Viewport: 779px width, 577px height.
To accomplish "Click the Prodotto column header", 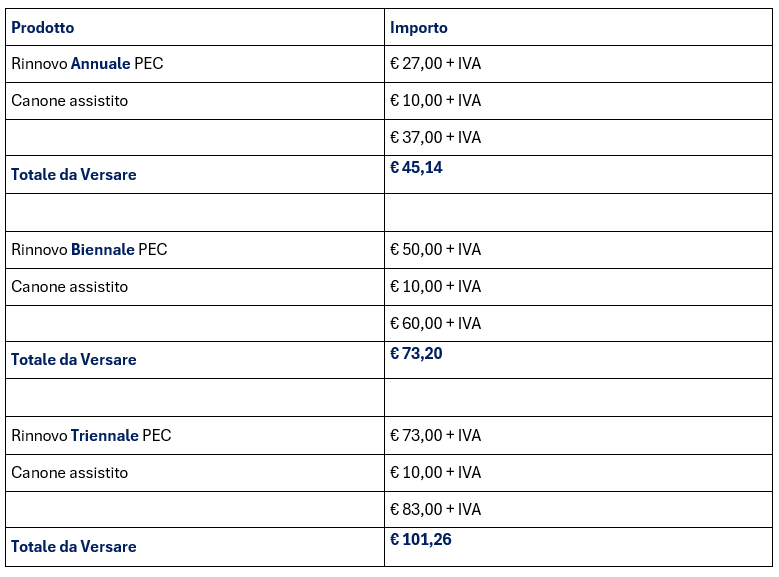I will [43, 27].
